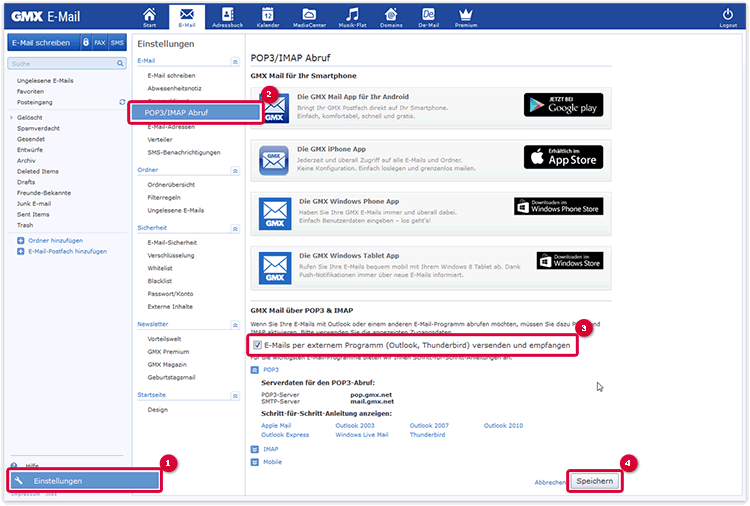Screen dimensions: 750x506
Task: Open Whitelist settings
Action: tap(160, 268)
